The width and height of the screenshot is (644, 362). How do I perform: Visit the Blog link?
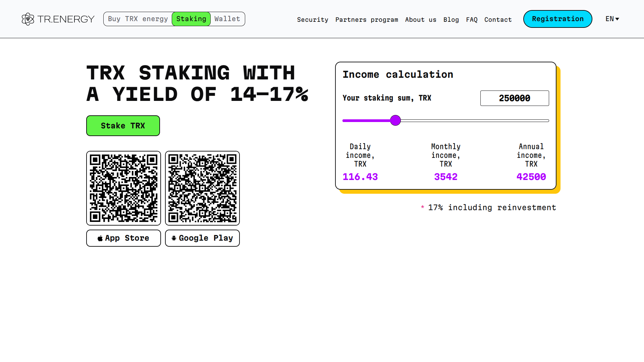click(x=451, y=20)
